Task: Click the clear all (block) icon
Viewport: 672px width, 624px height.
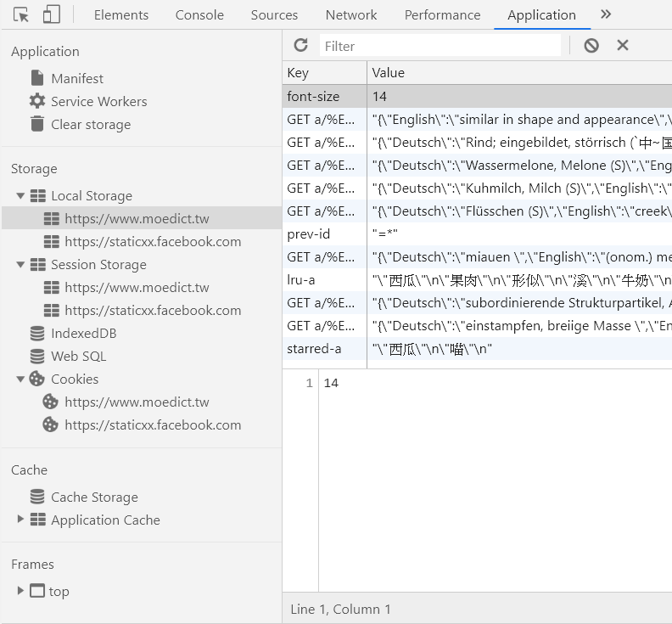Action: pyautogui.click(x=591, y=45)
